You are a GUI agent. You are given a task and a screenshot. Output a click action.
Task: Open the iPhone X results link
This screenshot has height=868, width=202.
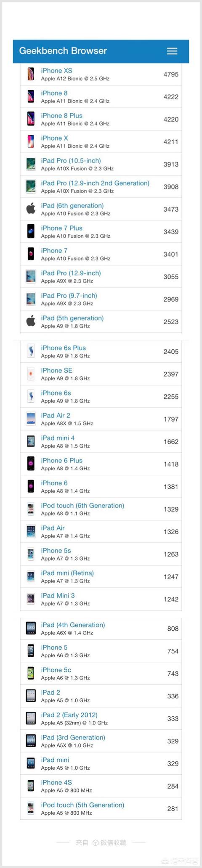point(54,138)
